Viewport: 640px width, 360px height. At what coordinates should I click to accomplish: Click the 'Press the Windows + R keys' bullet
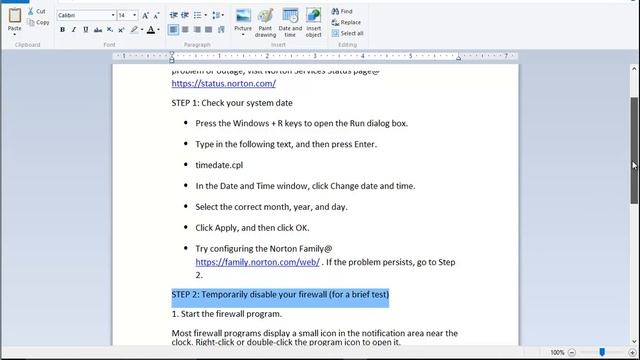[302, 123]
